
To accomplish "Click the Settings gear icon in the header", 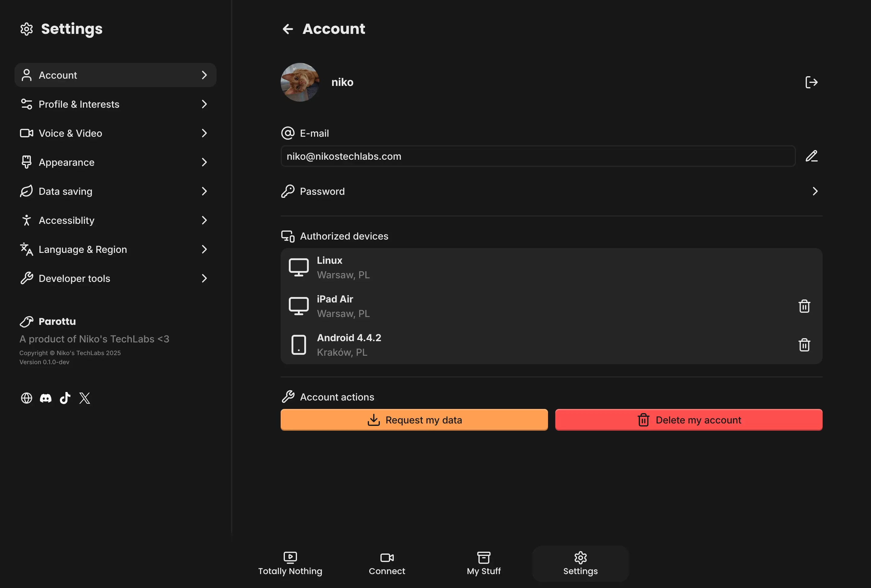I will [x=27, y=29].
